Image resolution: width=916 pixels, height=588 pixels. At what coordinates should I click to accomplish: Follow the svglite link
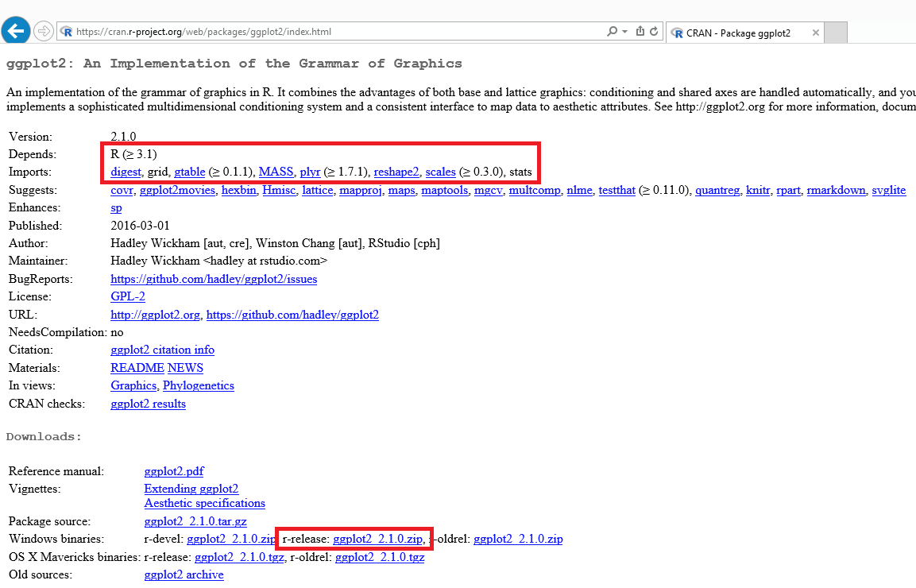click(x=888, y=190)
